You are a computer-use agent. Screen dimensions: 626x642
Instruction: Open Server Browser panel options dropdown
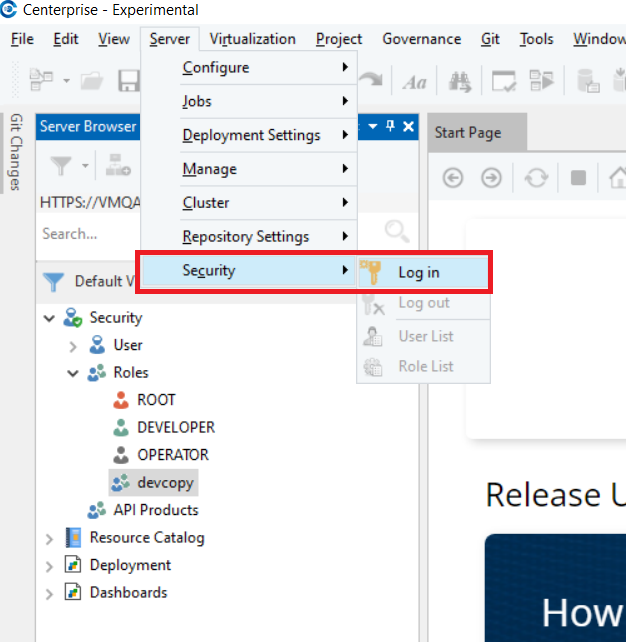tap(373, 126)
